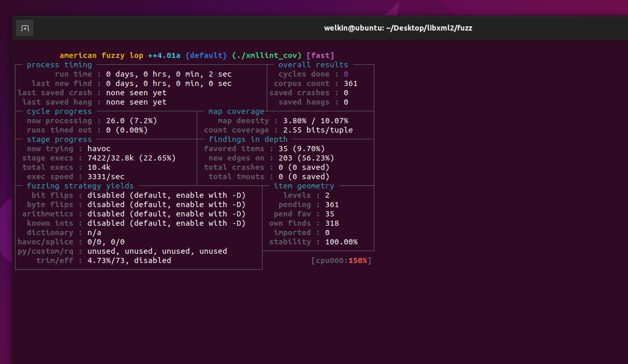
Task: Click the 'american fuzzy lop' banner text
Action: coord(101,55)
